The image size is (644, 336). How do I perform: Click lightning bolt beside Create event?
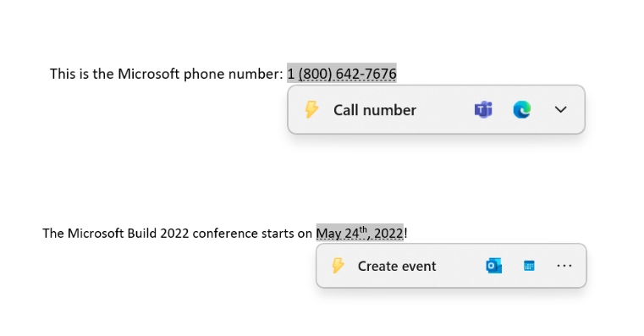pyautogui.click(x=338, y=266)
